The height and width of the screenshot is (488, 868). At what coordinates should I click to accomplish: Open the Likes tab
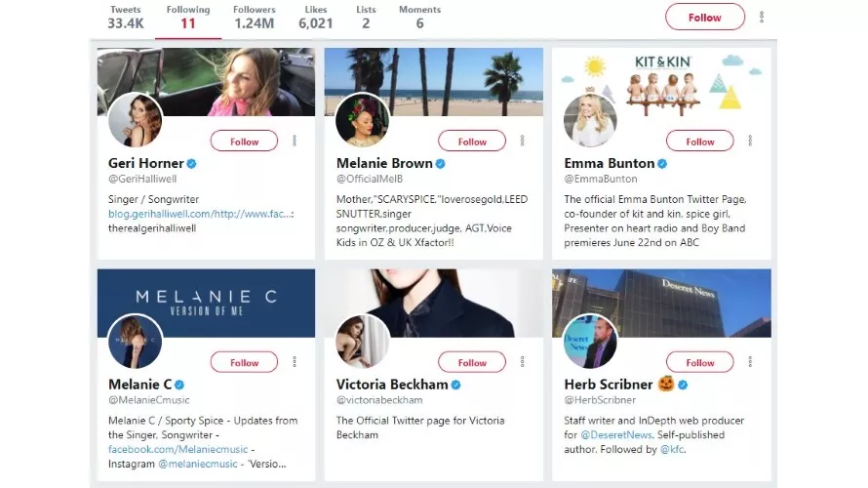316,17
